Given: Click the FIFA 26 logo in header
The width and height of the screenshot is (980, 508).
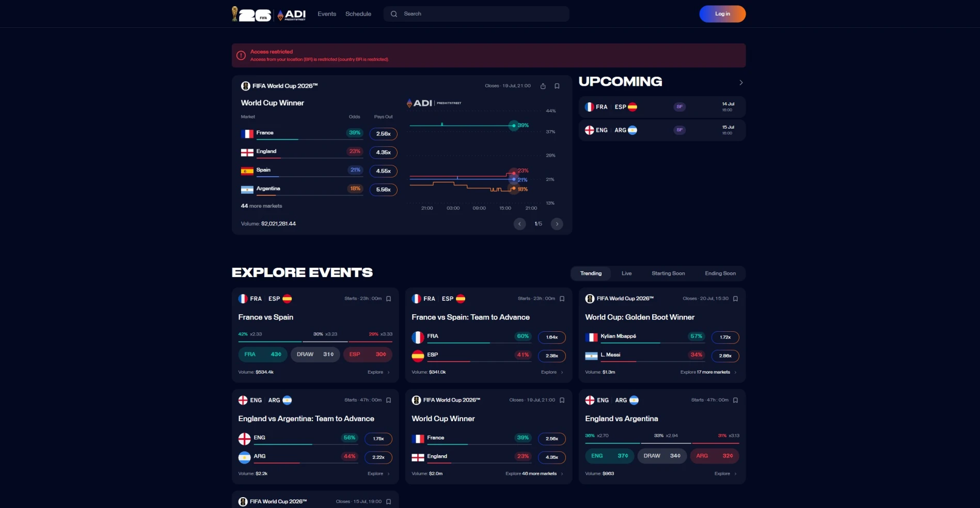Looking at the screenshot, I should point(251,14).
